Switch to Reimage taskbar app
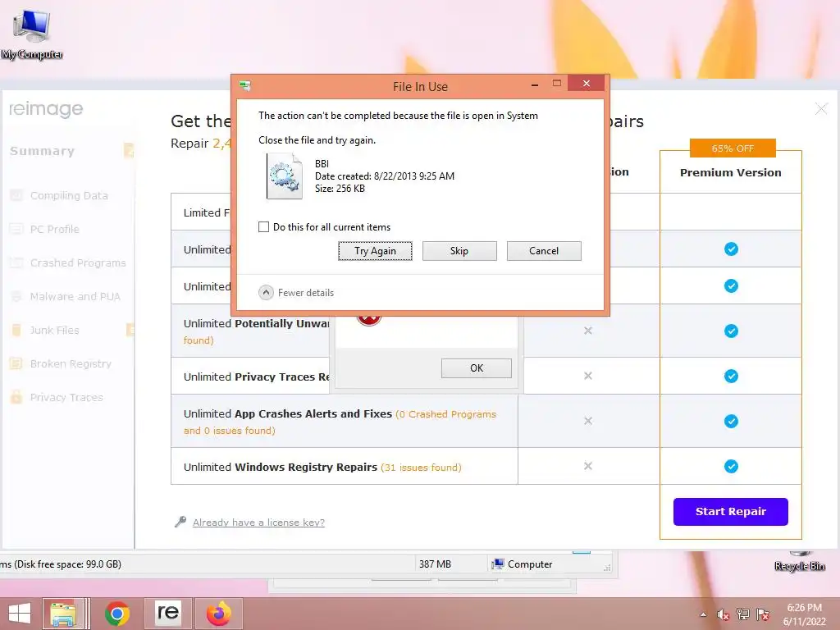Image resolution: width=840 pixels, height=630 pixels. [167, 614]
